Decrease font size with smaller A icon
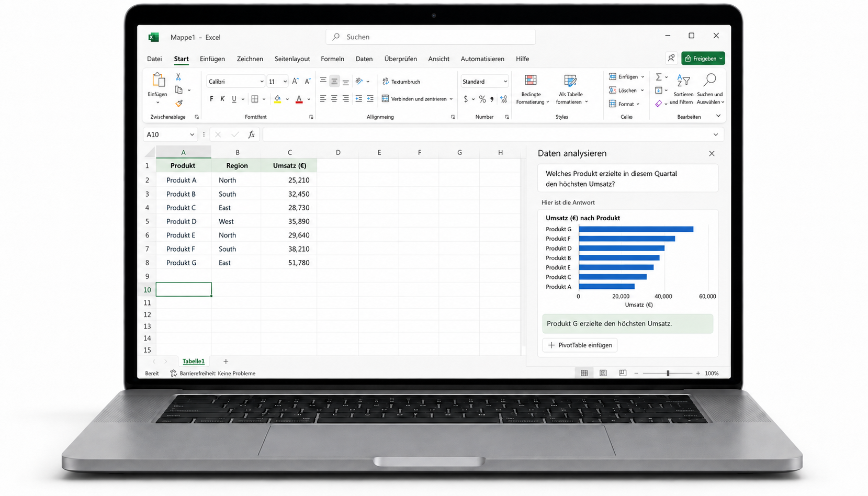 point(308,81)
